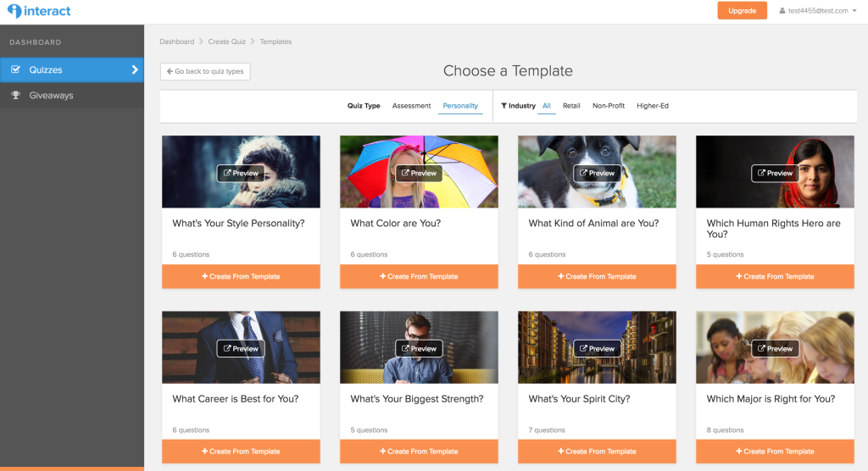Click the What's Your Spirit City? title
868x471 pixels.
coord(579,399)
